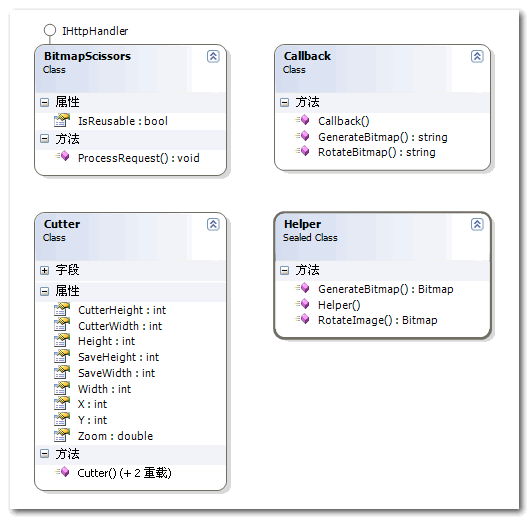Select 'Height : int' member
Viewport: 530px width, 520px height.
(106, 341)
